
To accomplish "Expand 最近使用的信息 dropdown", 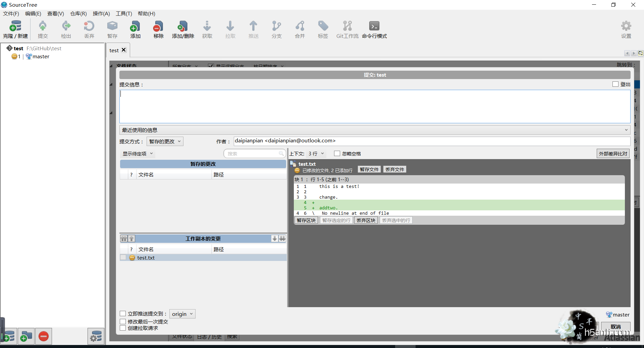I will pos(375,130).
